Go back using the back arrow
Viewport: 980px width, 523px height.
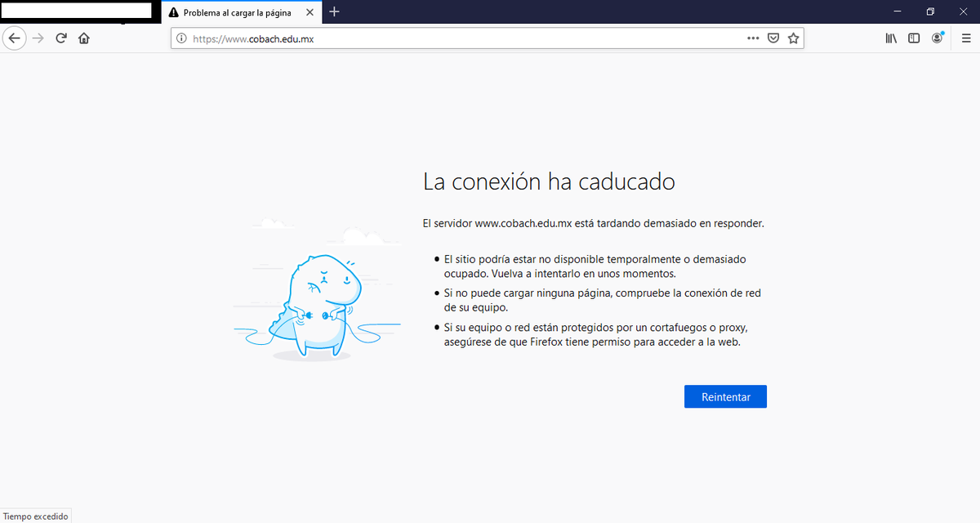tap(14, 38)
